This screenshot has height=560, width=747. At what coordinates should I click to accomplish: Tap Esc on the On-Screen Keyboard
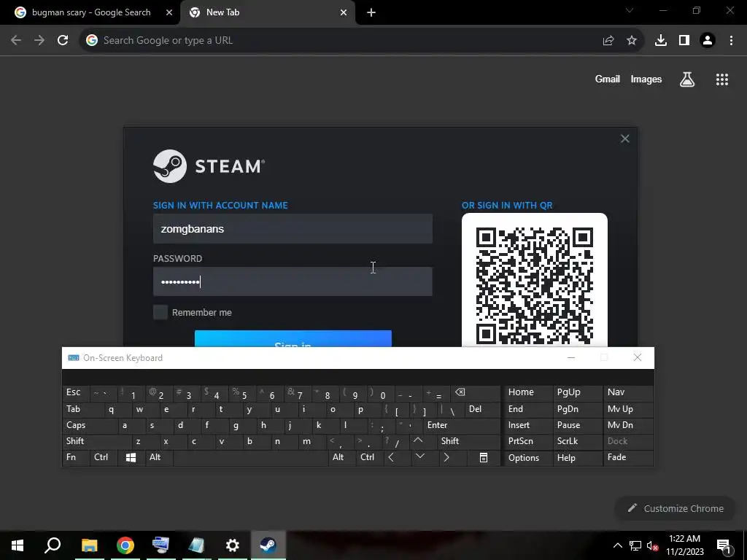[75, 392]
